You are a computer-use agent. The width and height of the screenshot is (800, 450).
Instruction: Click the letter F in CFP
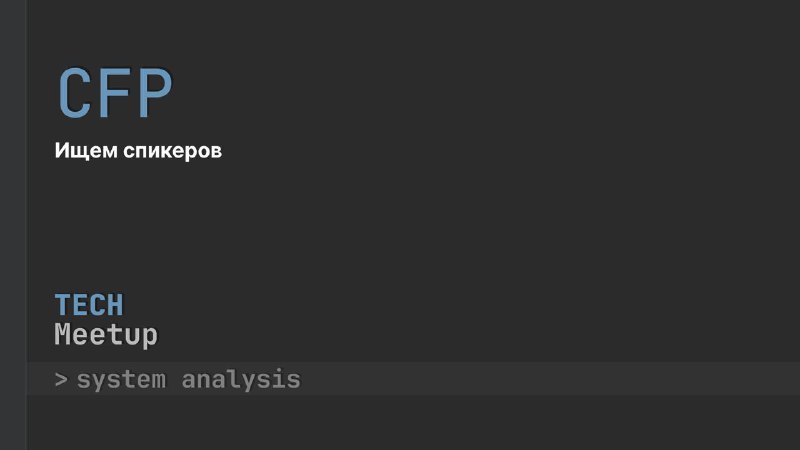[117, 93]
